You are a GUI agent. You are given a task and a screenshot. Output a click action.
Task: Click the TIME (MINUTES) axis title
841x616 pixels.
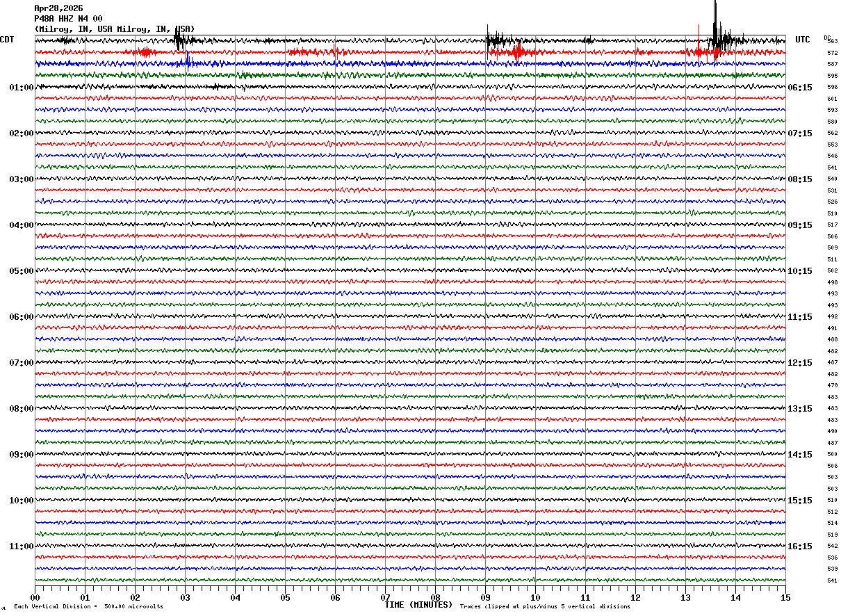tap(418, 605)
